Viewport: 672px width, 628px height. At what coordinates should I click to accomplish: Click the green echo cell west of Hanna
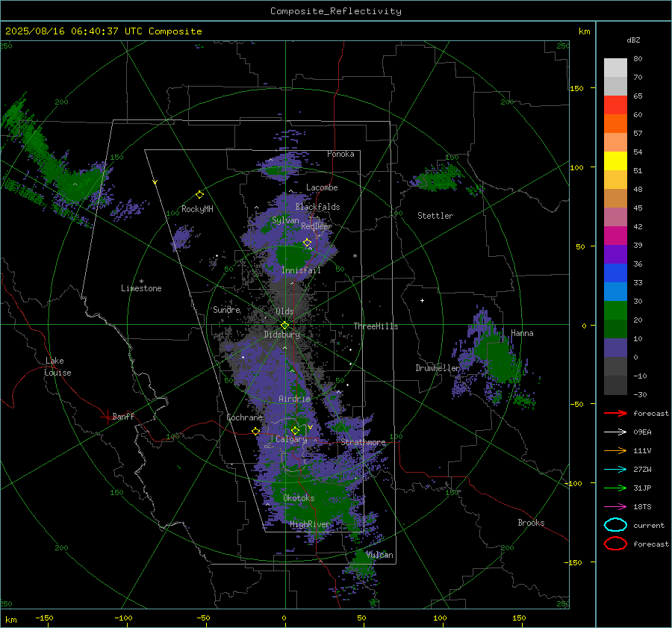pos(500,359)
